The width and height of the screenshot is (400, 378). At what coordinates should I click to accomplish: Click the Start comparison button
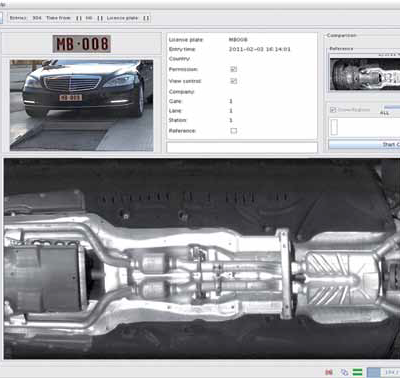point(364,144)
